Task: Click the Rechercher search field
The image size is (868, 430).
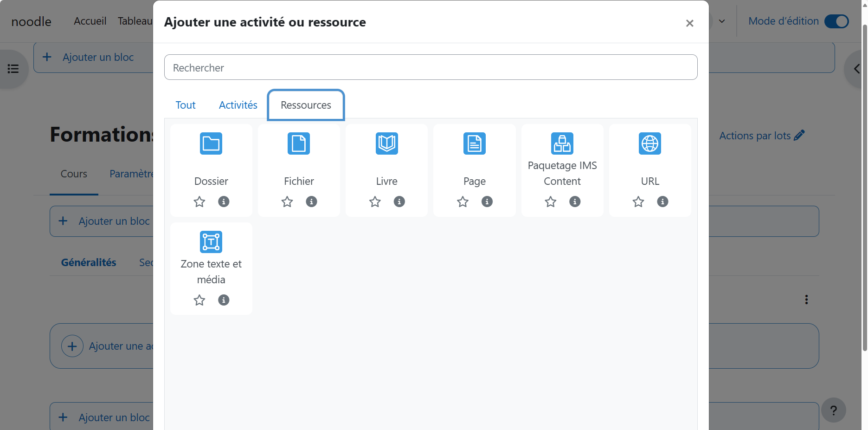Action: [x=431, y=67]
